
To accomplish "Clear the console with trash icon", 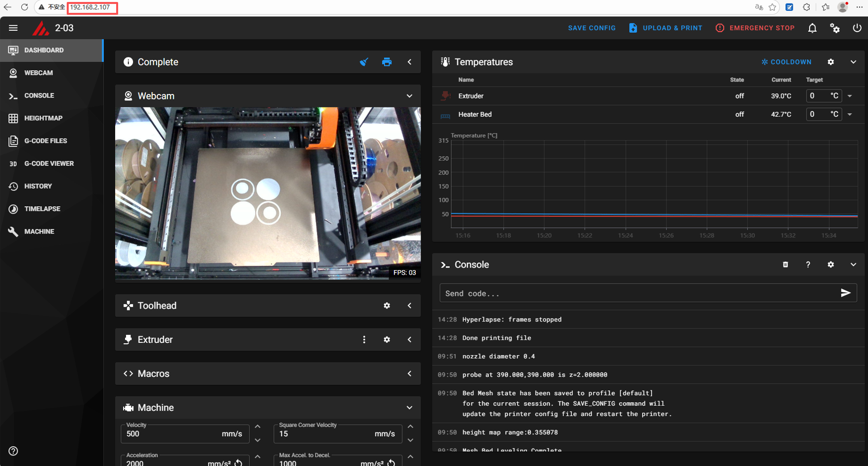I will point(785,265).
